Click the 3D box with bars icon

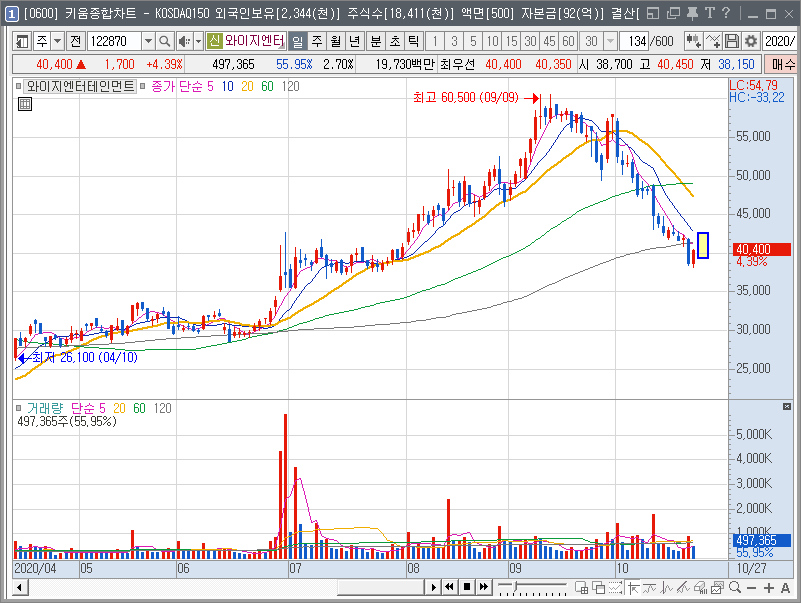tap(700, 588)
